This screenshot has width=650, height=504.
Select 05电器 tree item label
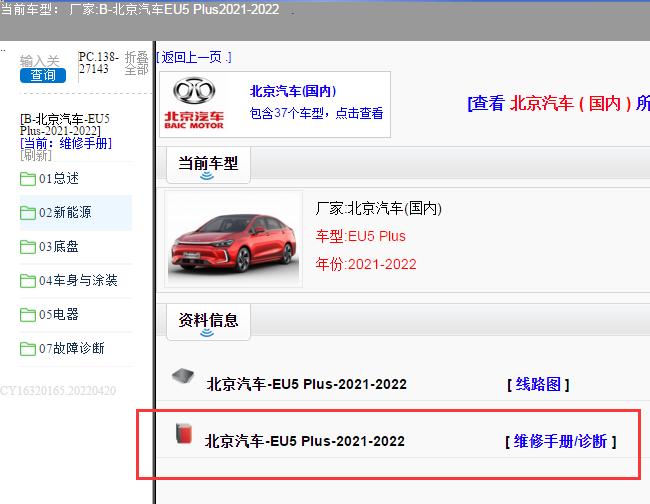[59, 315]
